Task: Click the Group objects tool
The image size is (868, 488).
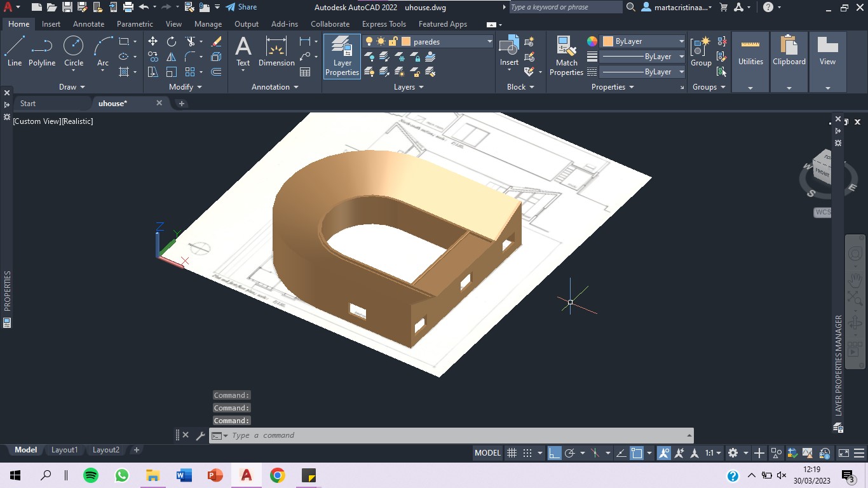Action: pos(701,51)
